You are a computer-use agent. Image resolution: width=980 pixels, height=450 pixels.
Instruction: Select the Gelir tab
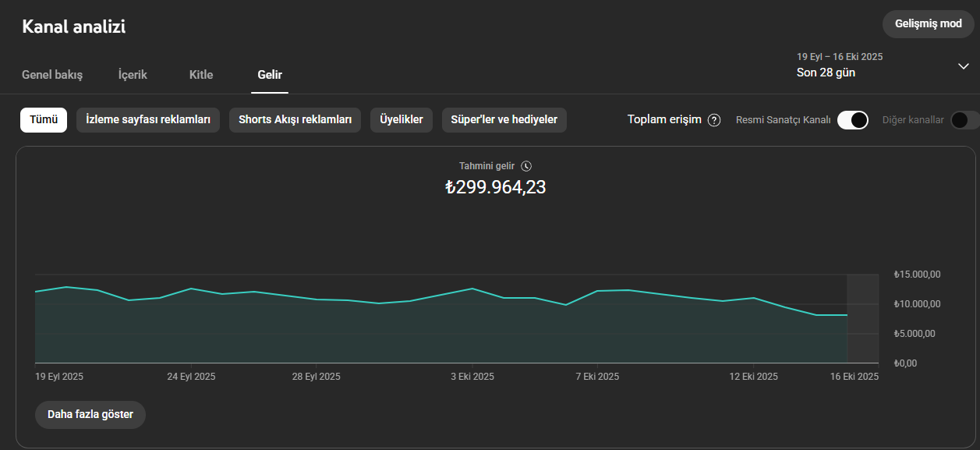coord(270,75)
